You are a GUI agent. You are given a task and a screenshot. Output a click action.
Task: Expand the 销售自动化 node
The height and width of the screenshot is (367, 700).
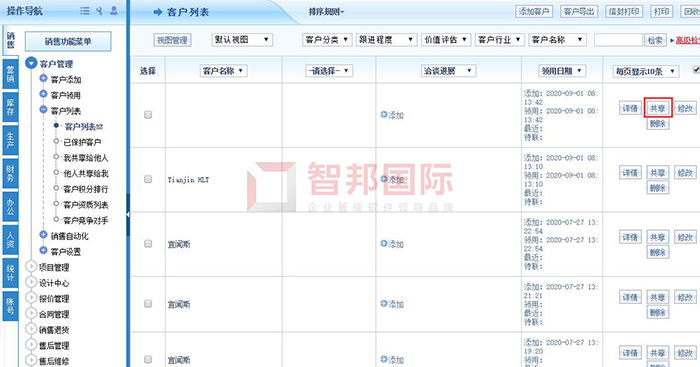click(x=43, y=235)
